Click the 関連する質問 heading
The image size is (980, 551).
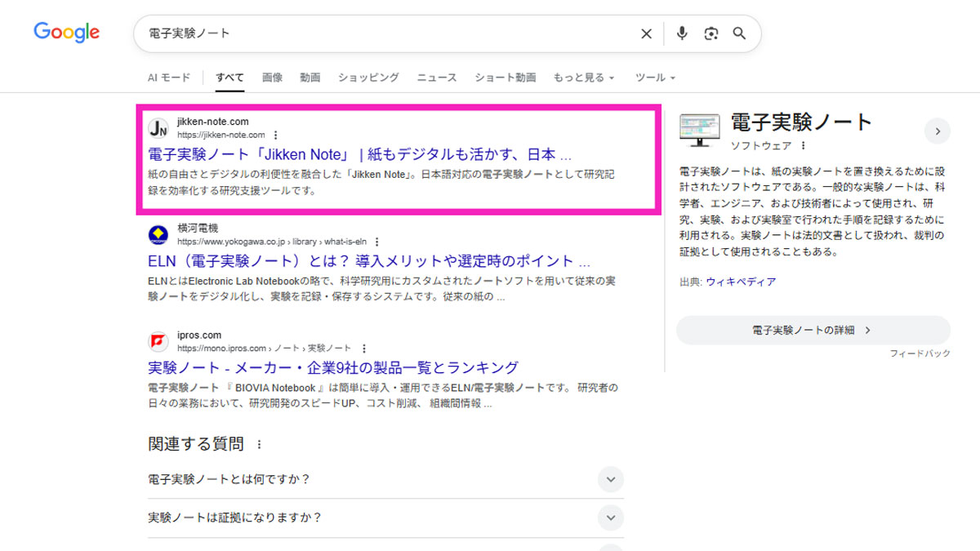pos(196,445)
